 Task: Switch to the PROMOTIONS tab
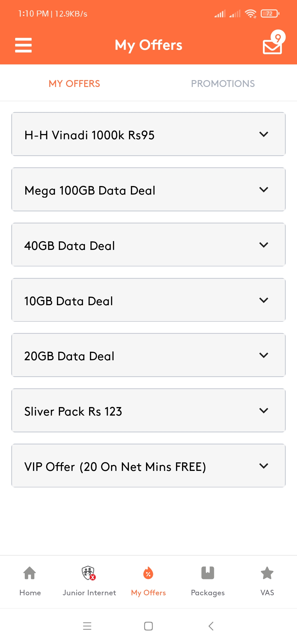[x=223, y=84]
